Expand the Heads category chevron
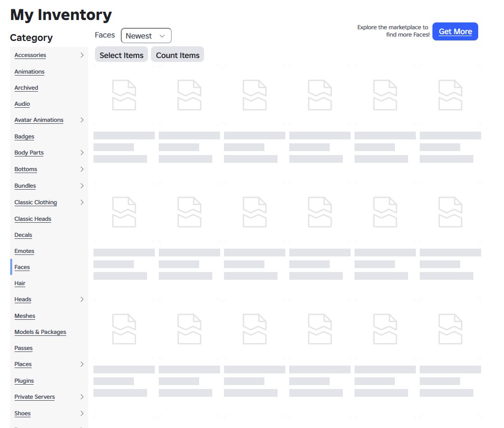 (82, 299)
